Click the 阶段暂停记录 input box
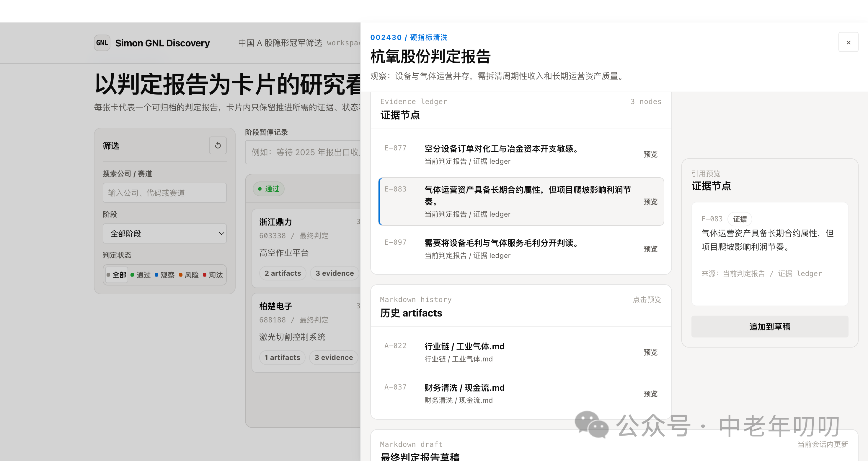868x461 pixels. [x=303, y=152]
